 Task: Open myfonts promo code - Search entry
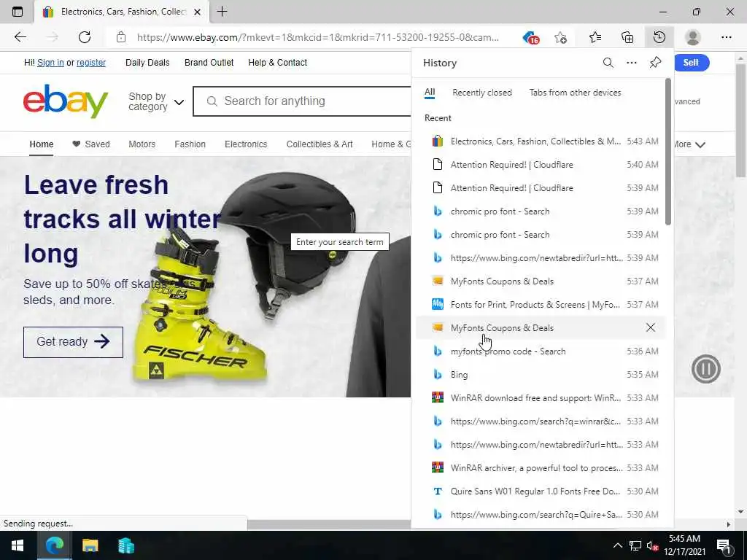coord(541,351)
